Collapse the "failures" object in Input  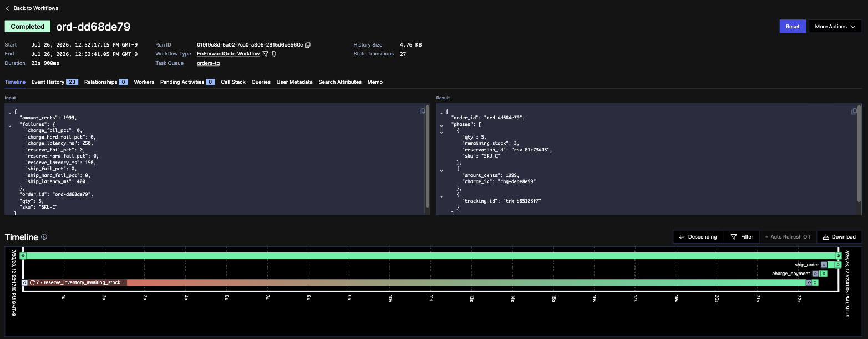click(x=10, y=125)
